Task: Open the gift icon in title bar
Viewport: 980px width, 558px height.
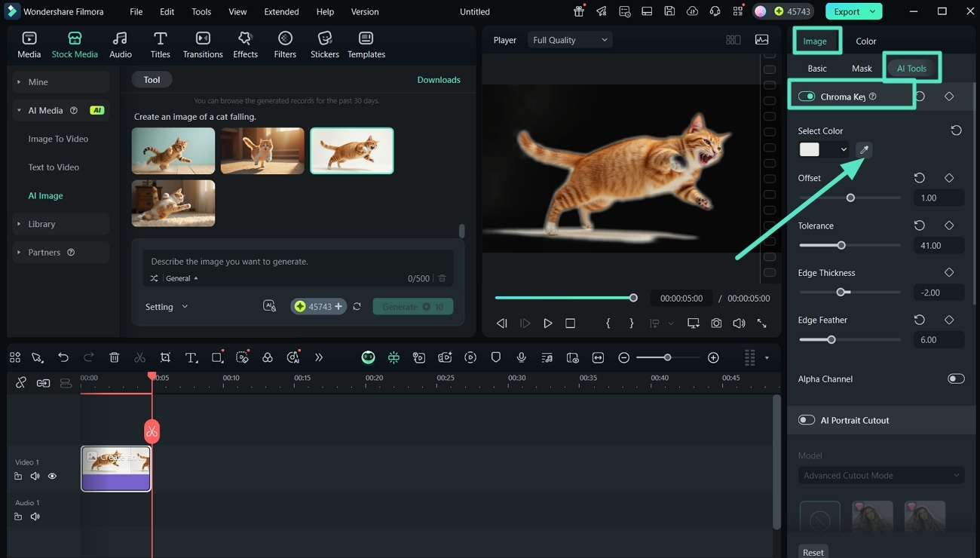Action: coord(579,11)
